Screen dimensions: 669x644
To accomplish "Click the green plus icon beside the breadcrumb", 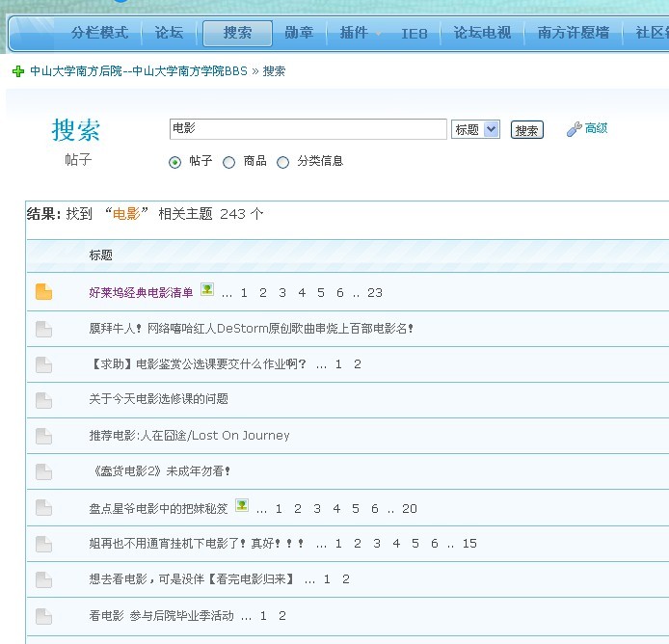I will pyautogui.click(x=18, y=71).
